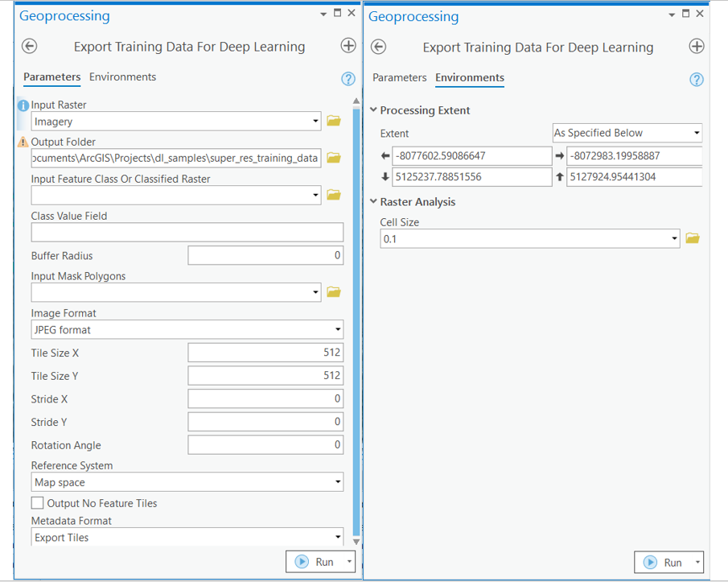The height and width of the screenshot is (582, 728).
Task: Switch to Environments tab in left pane
Action: pos(122,77)
